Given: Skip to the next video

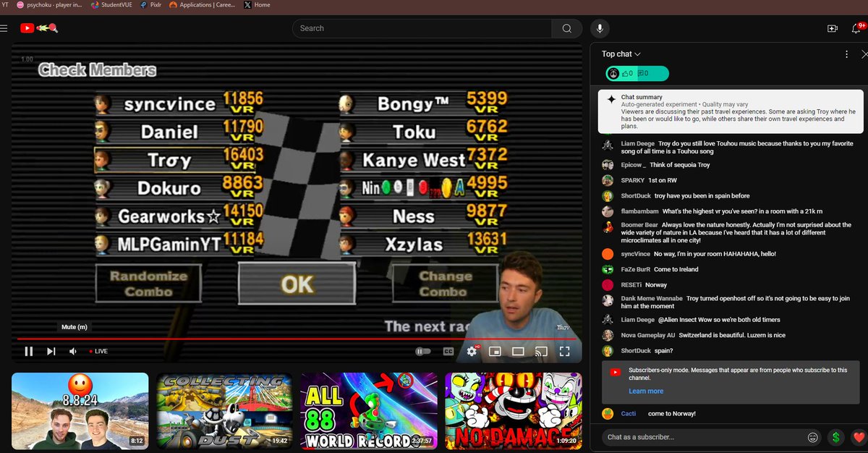Looking at the screenshot, I should coord(51,351).
